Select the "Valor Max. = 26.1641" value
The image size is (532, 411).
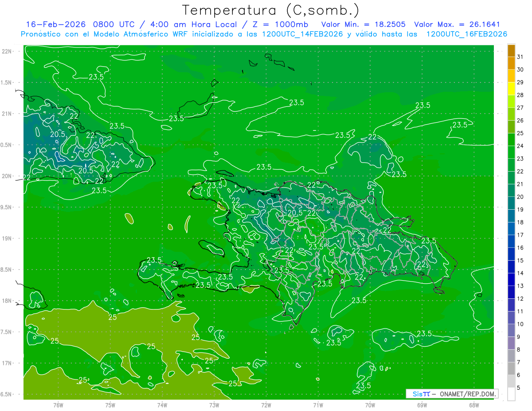point(457,24)
